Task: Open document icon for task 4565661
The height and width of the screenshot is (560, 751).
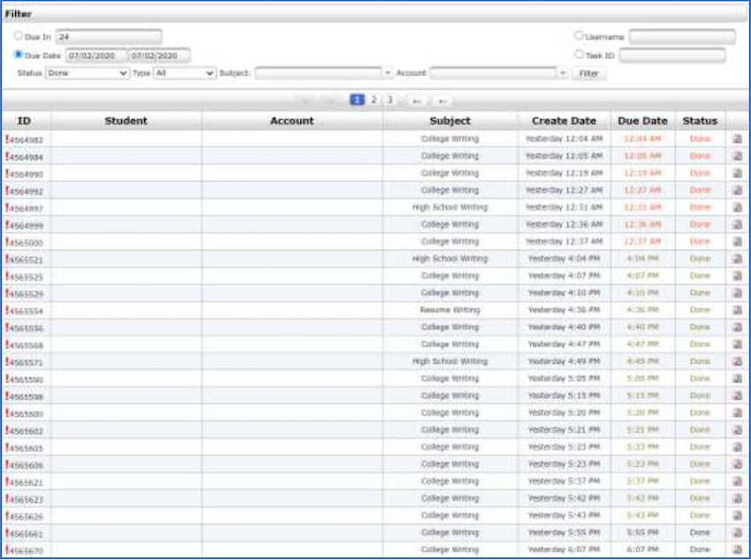Action: pyautogui.click(x=738, y=534)
